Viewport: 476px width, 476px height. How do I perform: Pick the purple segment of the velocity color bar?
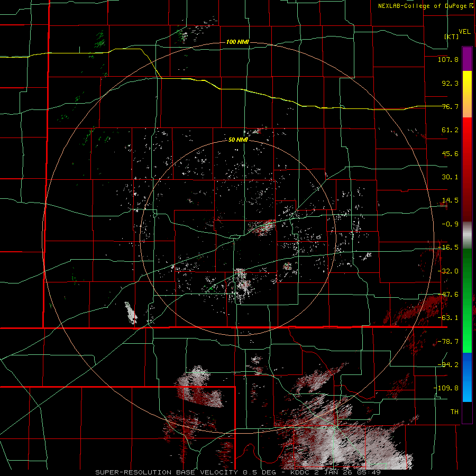(467, 59)
